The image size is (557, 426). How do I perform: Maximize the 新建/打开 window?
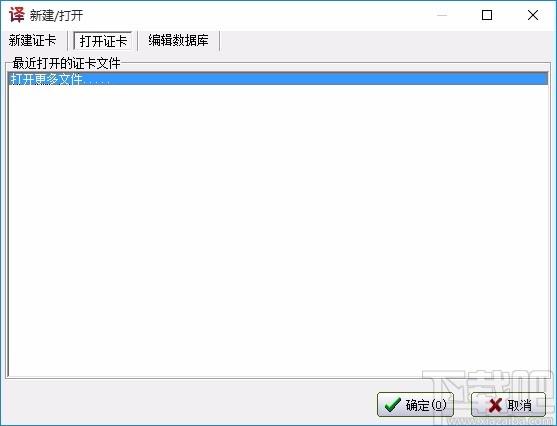(487, 15)
